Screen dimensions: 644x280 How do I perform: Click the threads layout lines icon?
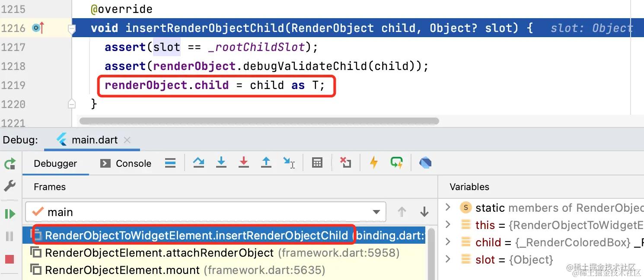pos(170,163)
